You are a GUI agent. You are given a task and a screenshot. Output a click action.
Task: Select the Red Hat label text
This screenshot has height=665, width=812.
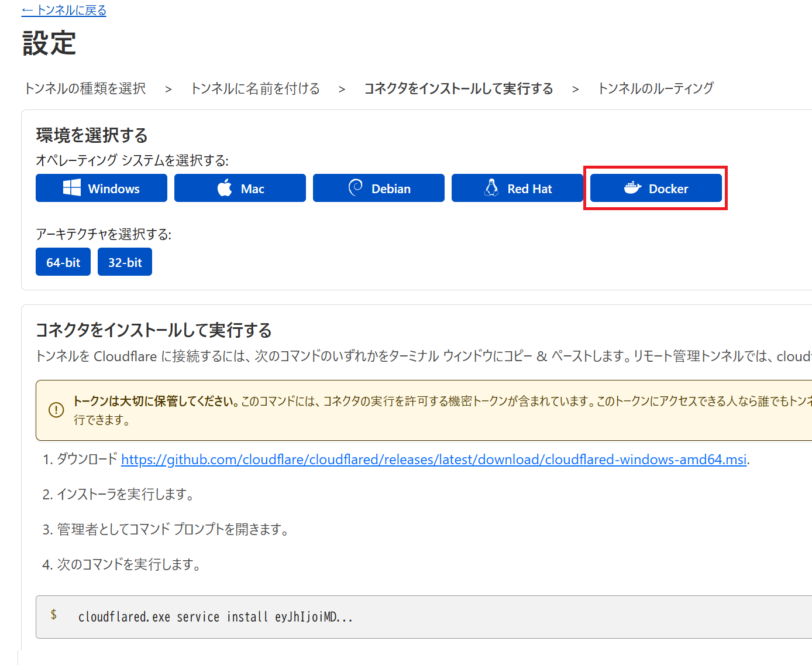point(530,188)
